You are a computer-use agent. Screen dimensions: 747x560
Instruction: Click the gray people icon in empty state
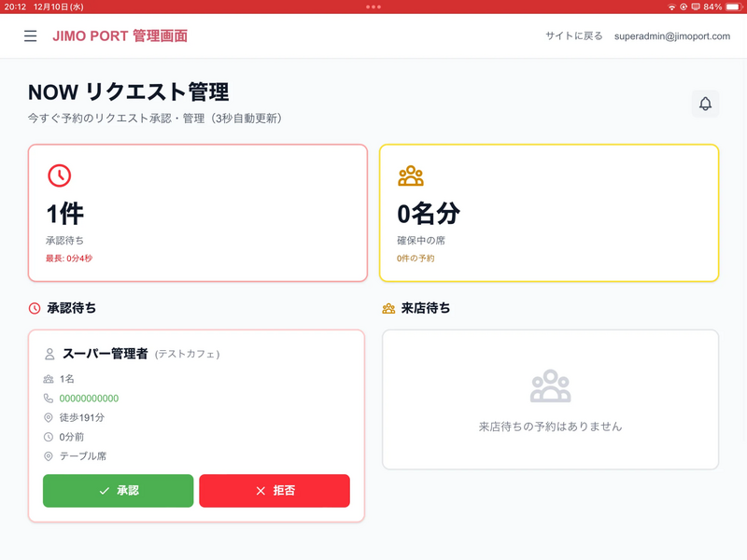[x=550, y=386]
